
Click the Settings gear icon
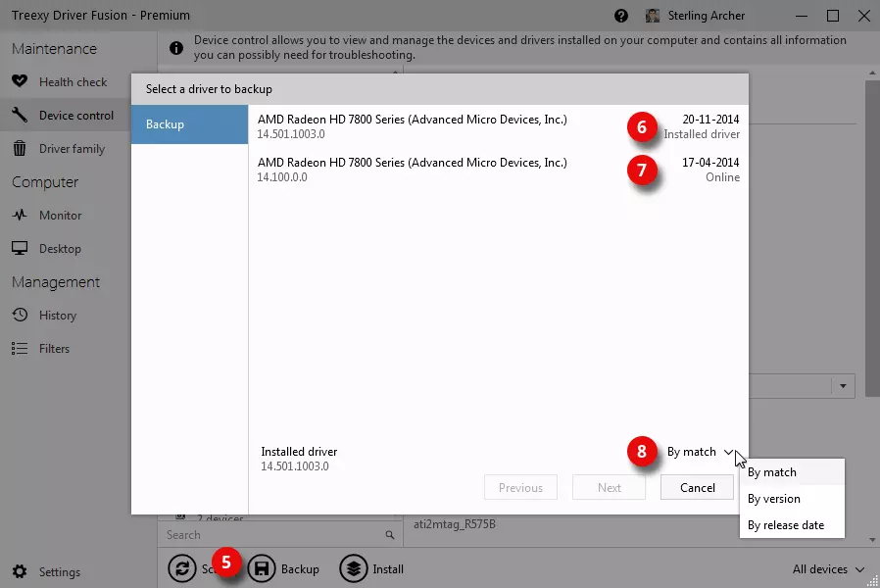click(20, 571)
